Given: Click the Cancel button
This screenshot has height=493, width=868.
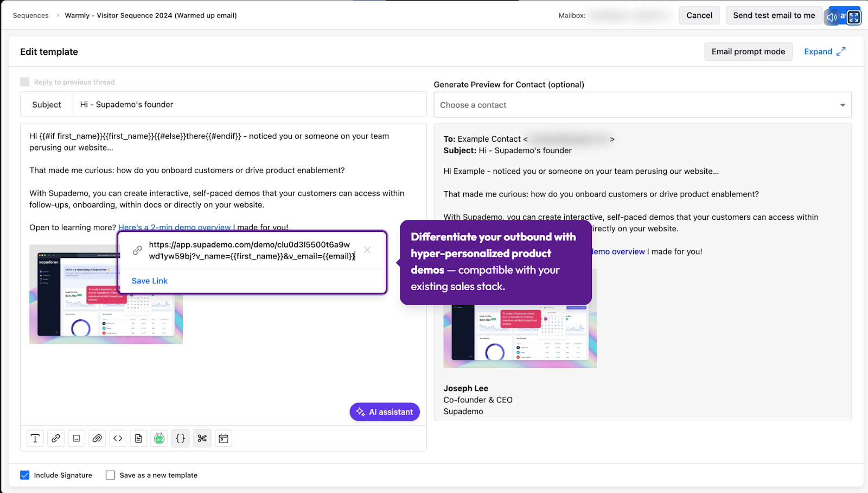Looking at the screenshot, I should (699, 15).
